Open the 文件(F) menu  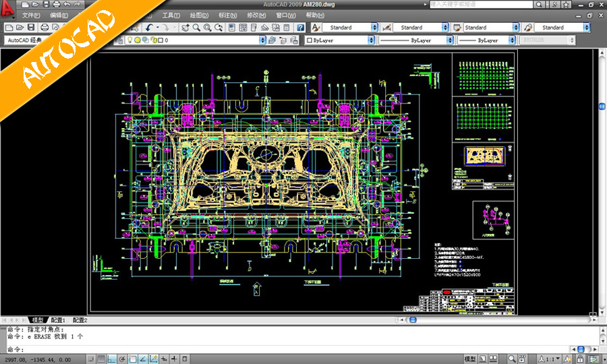click(x=31, y=16)
